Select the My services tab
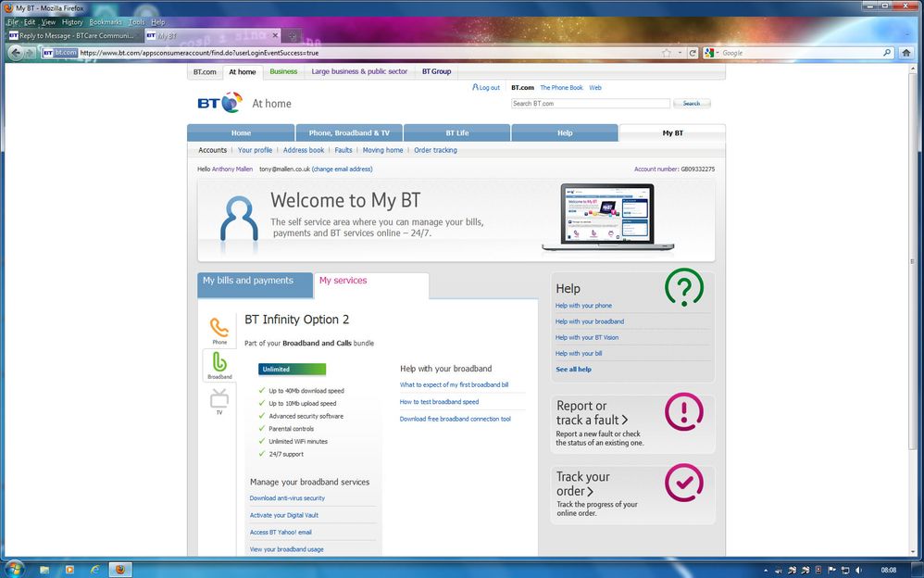The height and width of the screenshot is (578, 924). [372, 285]
